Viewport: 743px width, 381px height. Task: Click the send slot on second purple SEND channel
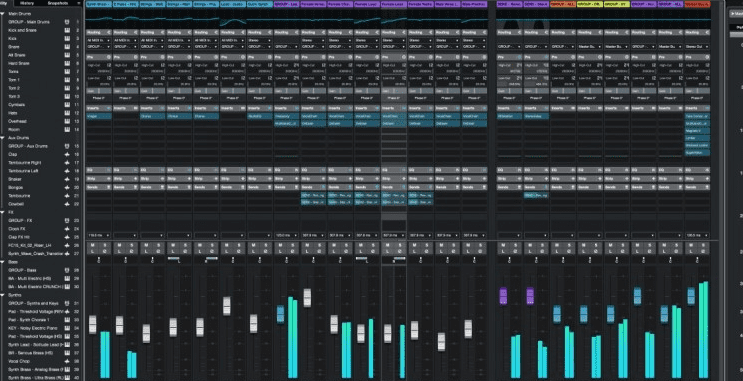pos(536,195)
